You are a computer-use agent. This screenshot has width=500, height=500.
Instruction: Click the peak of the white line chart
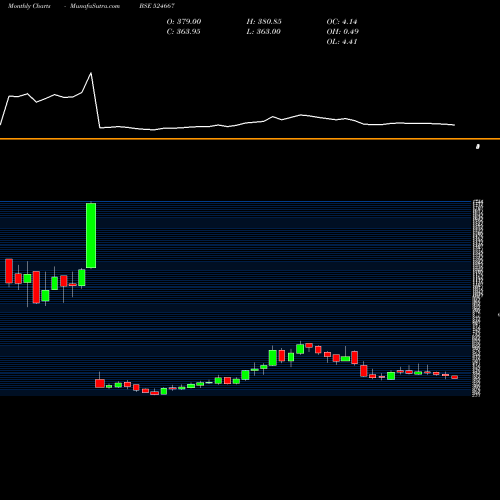pyautogui.click(x=91, y=73)
